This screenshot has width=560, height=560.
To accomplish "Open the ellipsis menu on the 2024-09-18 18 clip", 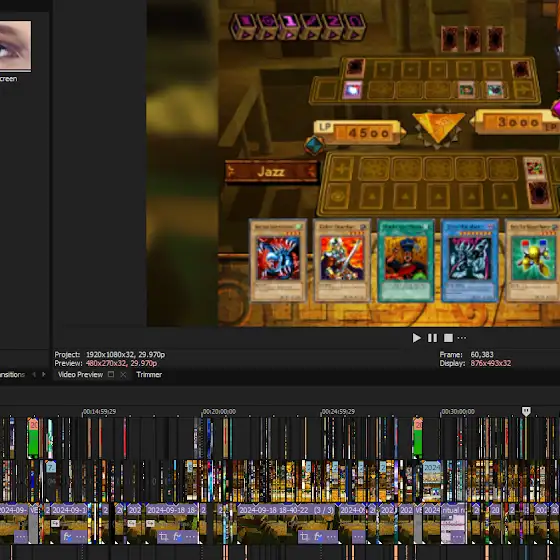I will 190,536.
